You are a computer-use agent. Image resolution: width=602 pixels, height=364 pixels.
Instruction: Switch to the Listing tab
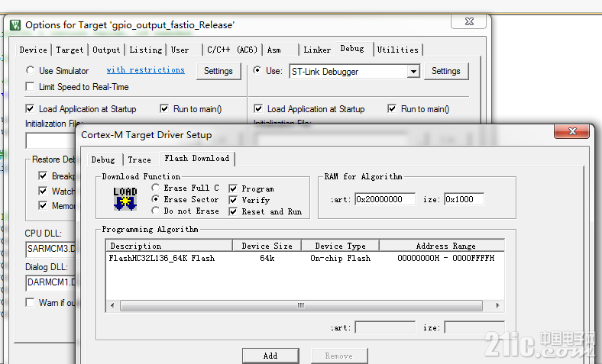click(146, 50)
